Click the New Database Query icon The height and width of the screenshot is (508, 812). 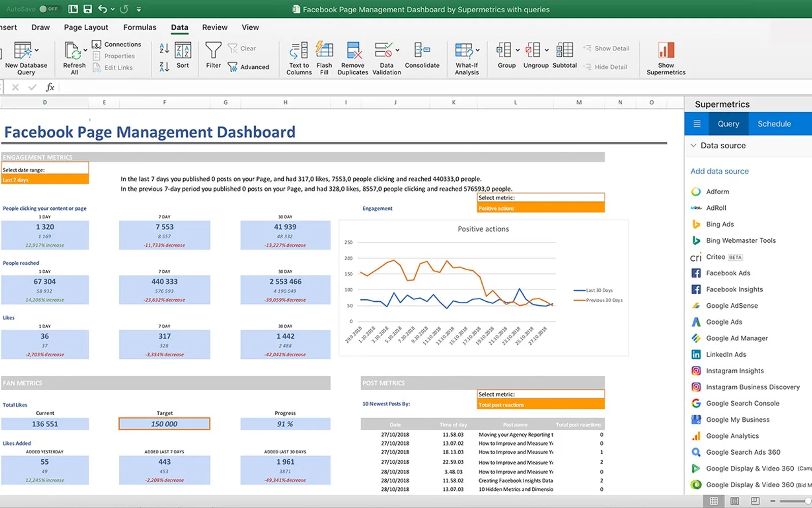(x=22, y=51)
